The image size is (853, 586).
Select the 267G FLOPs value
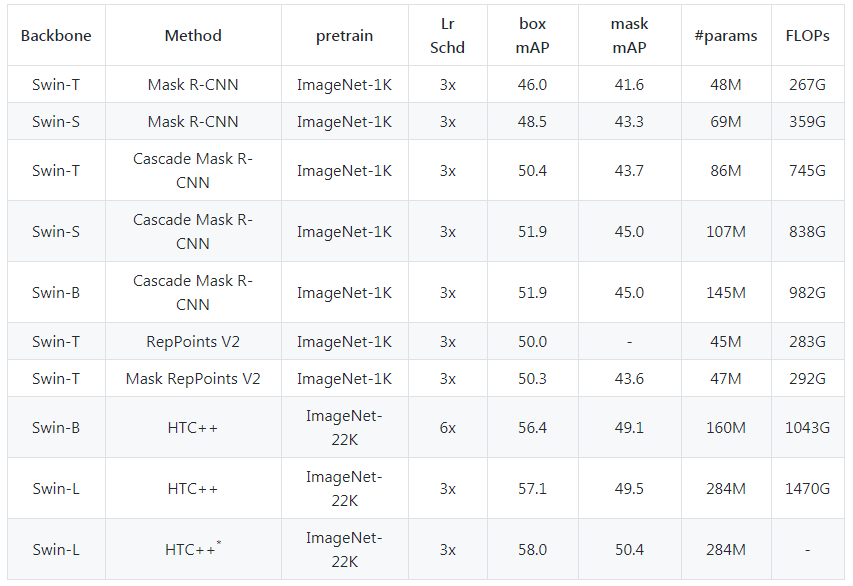click(807, 85)
